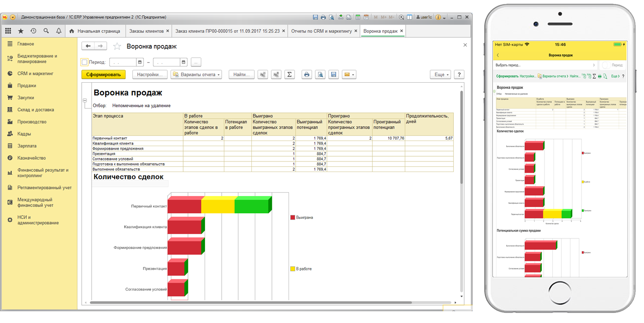The image size is (644, 323).
Task: Open the Продажи section in the sidebar
Action: point(27,86)
